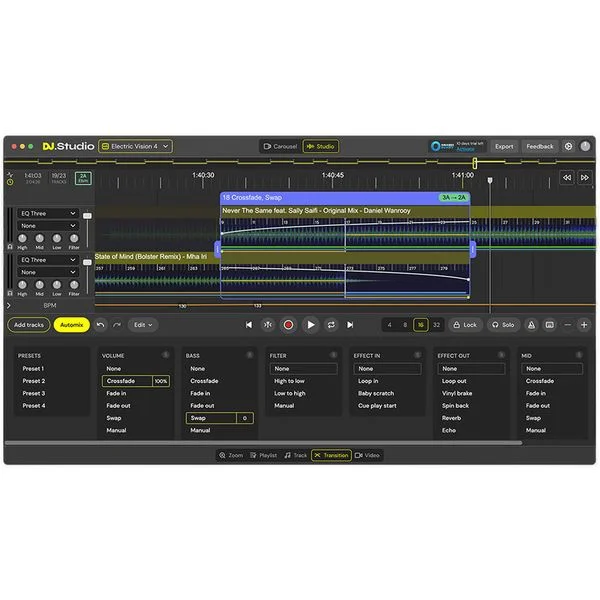The width and height of the screenshot is (600, 600).
Task: Switch to the Carousel view tab
Action: point(280,146)
